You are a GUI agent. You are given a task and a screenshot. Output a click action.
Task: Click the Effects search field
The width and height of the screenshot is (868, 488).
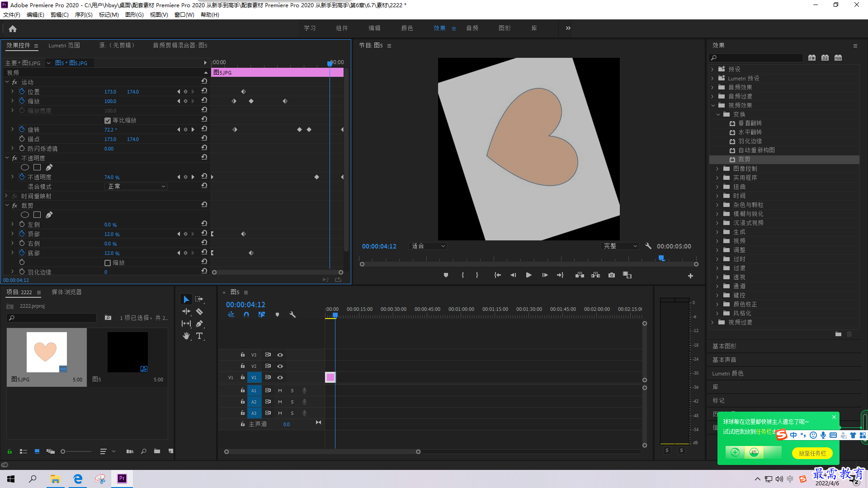pos(756,58)
